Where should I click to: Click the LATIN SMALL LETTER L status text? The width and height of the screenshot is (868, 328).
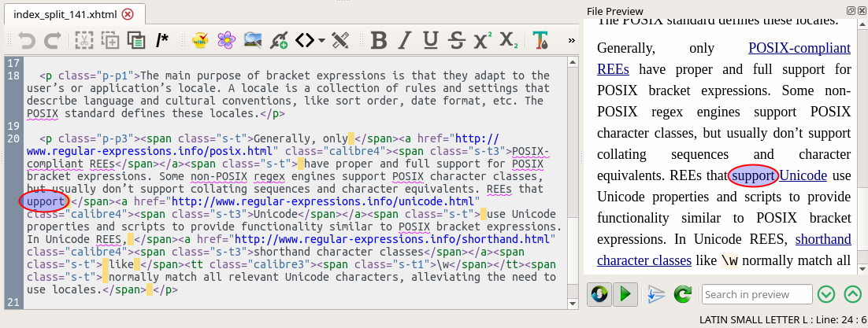[x=755, y=319]
